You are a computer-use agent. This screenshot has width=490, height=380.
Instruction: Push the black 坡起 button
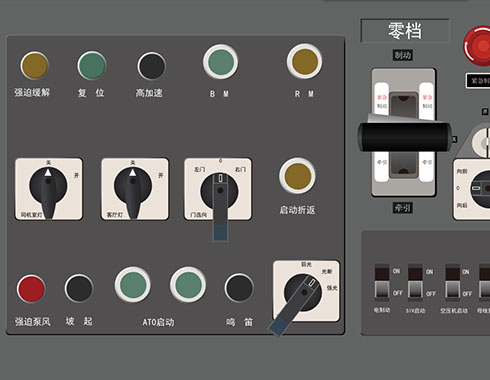(x=79, y=288)
